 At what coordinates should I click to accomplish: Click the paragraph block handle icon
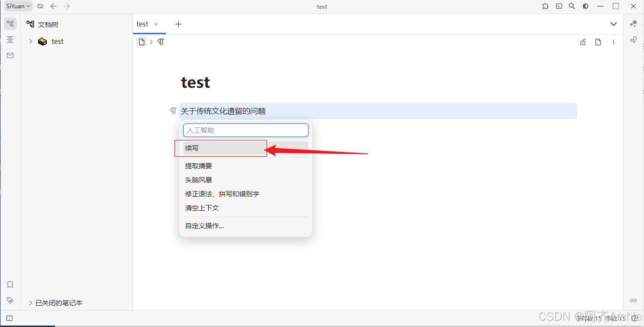point(174,111)
